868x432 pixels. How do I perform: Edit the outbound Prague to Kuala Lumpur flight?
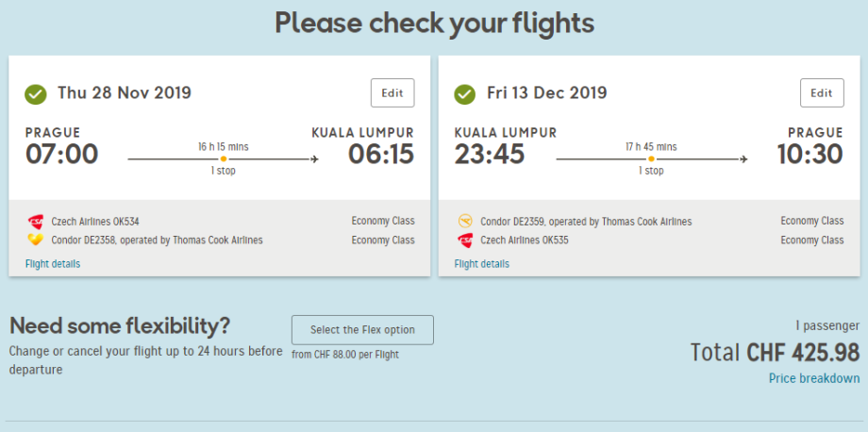[x=392, y=93]
